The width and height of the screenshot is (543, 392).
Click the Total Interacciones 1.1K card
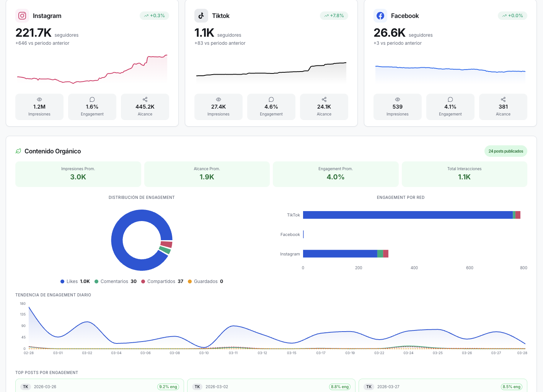tap(464, 174)
